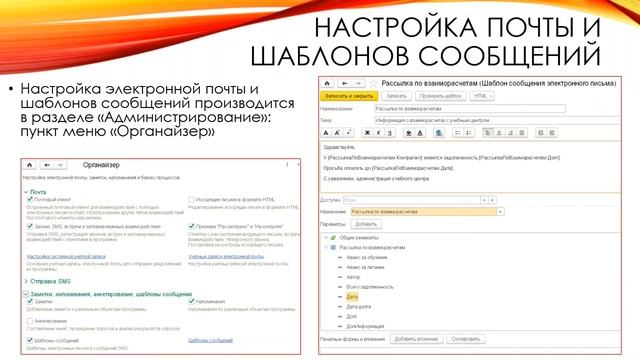
Task: Collapse Рассылка по взаиморасчетам tree node
Action: tap(326, 247)
